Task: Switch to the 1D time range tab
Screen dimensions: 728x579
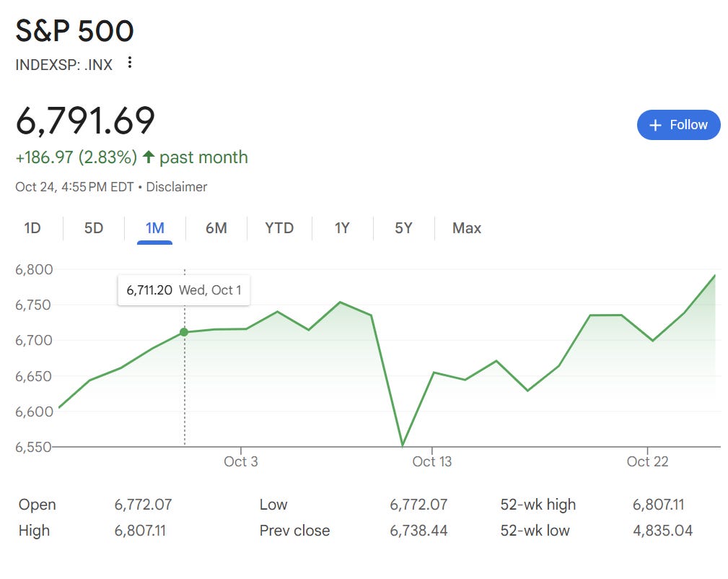Action: (32, 228)
